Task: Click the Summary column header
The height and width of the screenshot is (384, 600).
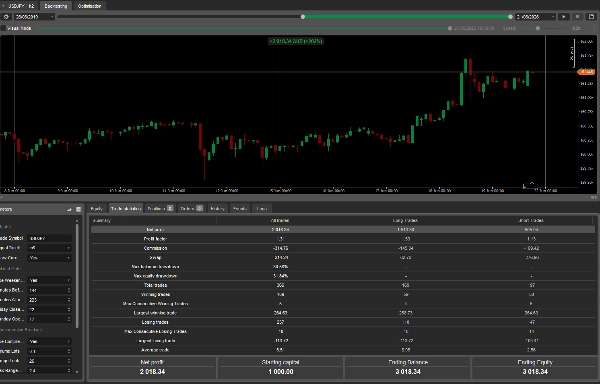Action: click(102, 220)
